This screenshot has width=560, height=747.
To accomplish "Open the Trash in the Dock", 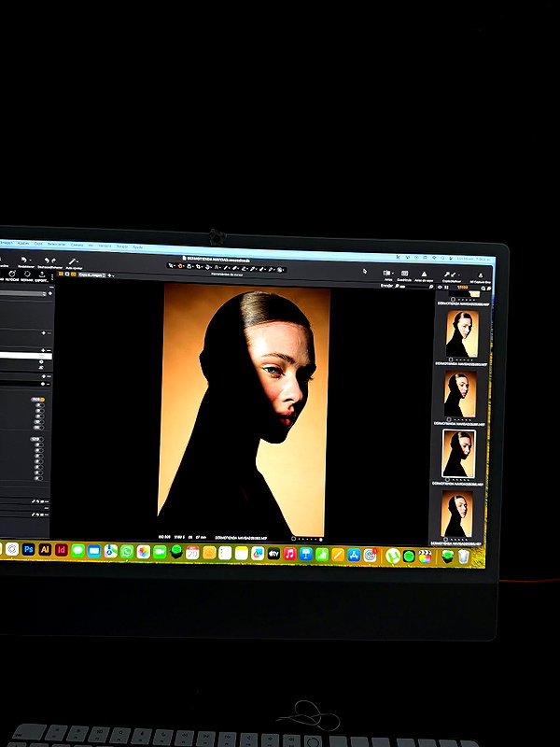I will tap(463, 557).
